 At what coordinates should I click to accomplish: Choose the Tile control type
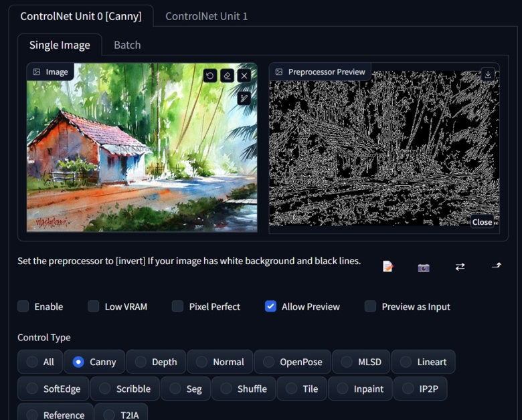(x=302, y=389)
